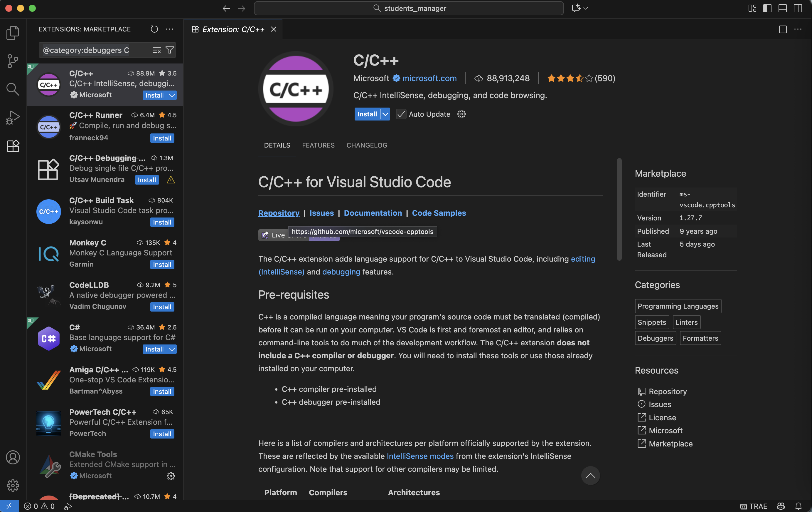Viewport: 812px width, 512px height.
Task: Open the Documentation link
Action: pyautogui.click(x=373, y=213)
